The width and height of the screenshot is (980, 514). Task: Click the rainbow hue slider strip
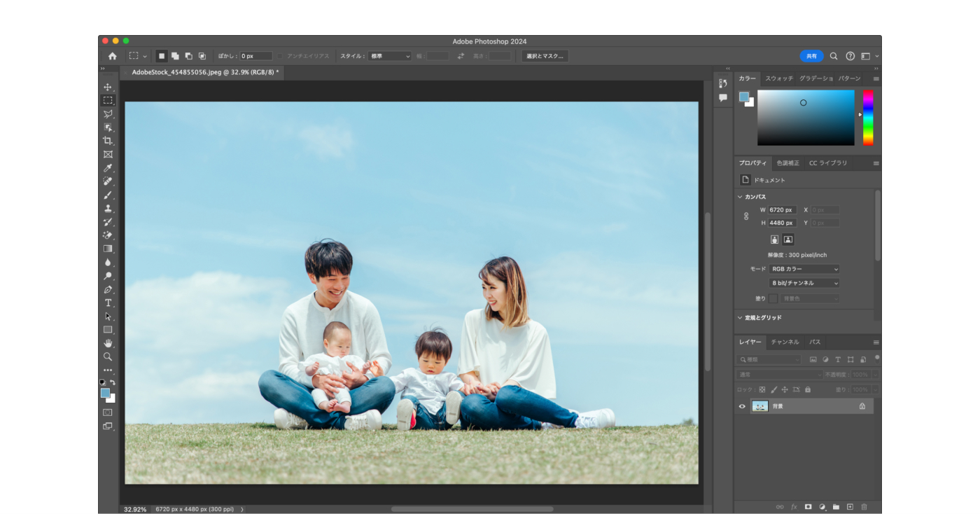click(x=868, y=117)
